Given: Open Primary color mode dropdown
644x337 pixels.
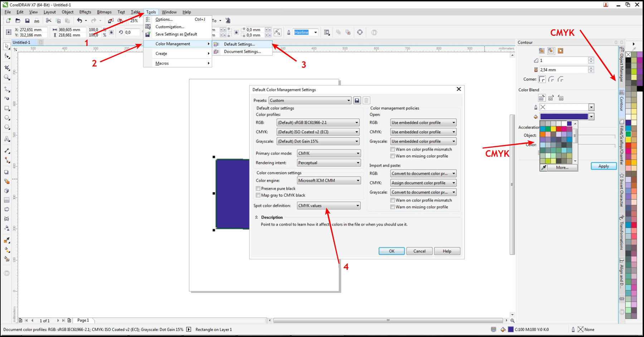Looking at the screenshot, I should pyautogui.click(x=328, y=153).
